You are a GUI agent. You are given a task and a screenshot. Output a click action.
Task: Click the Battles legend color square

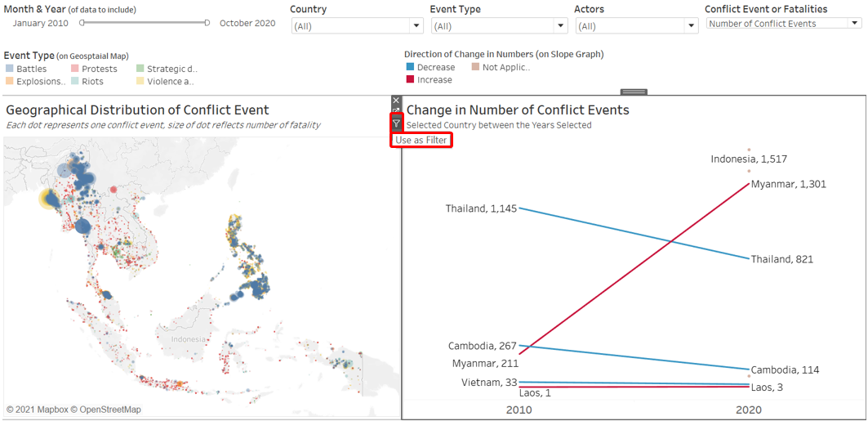tap(9, 69)
